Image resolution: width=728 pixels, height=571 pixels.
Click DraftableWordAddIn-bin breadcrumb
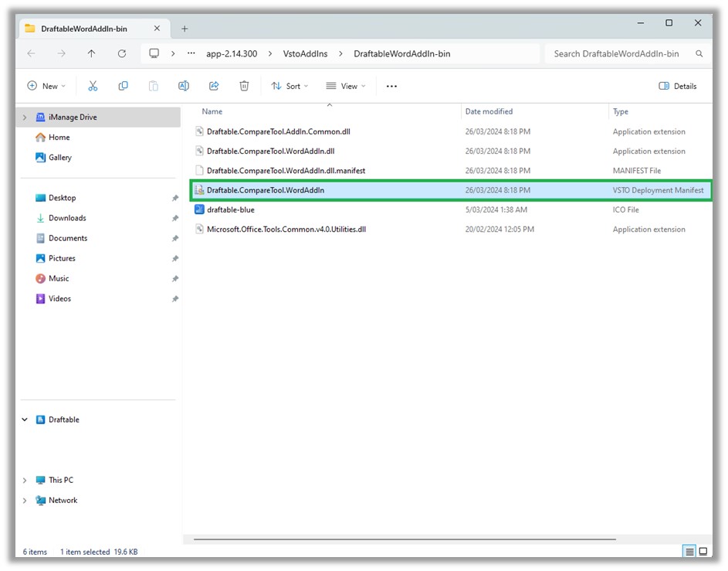402,54
